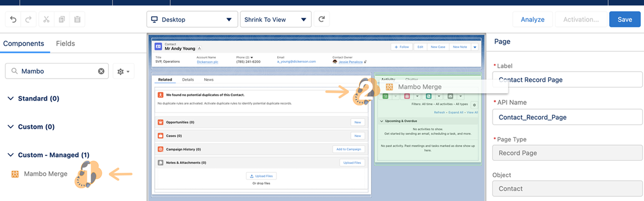This screenshot has height=201, width=644.
Task: Collapse the Standard (0) section
Action: [11, 98]
